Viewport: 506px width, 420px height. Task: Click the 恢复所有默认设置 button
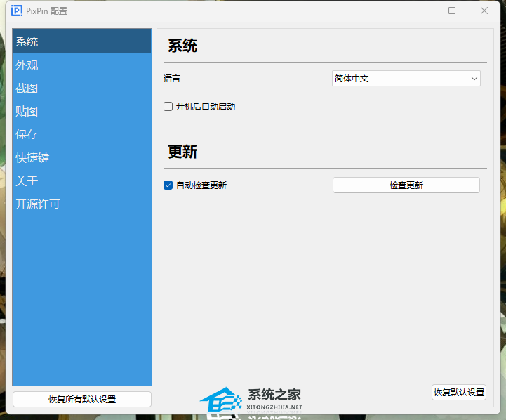(x=82, y=399)
